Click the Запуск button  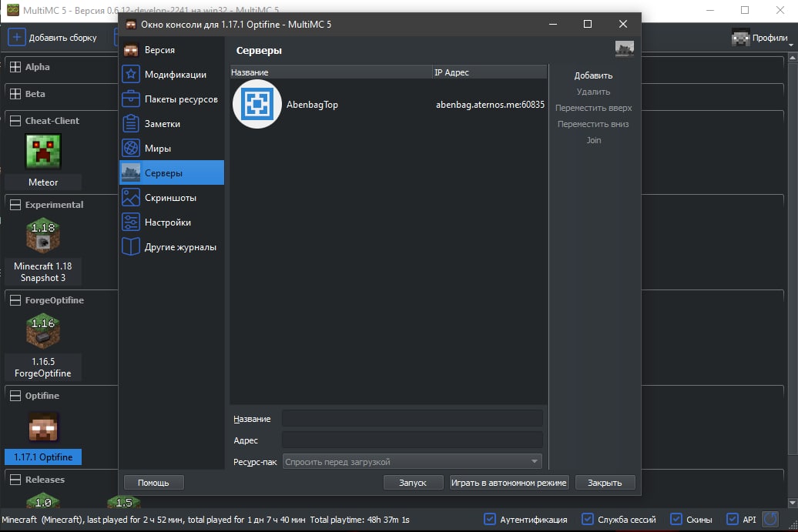(413, 483)
